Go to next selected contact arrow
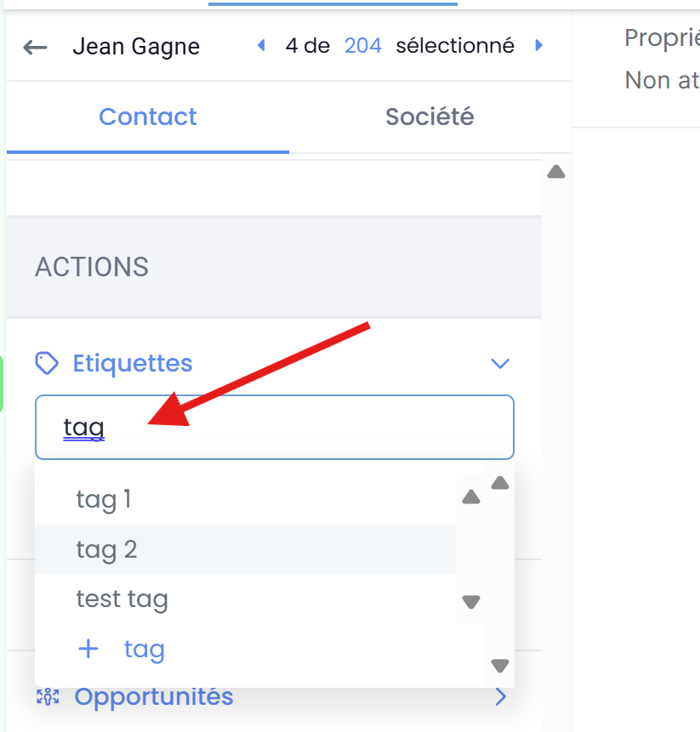 point(539,45)
